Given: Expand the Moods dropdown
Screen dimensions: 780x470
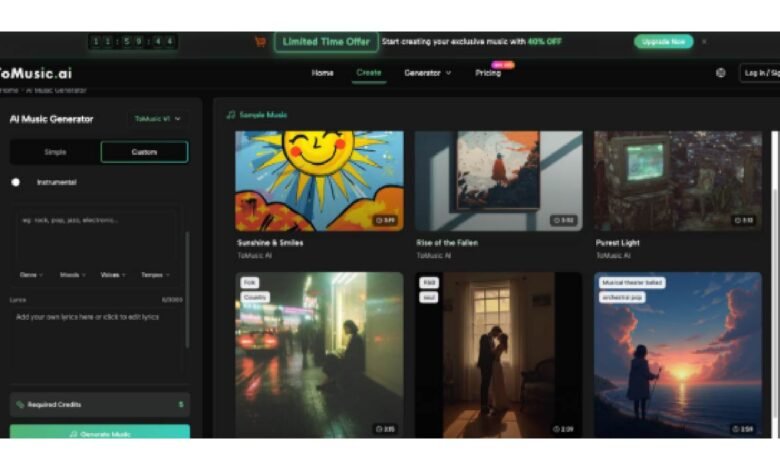Looking at the screenshot, I should 71,274.
